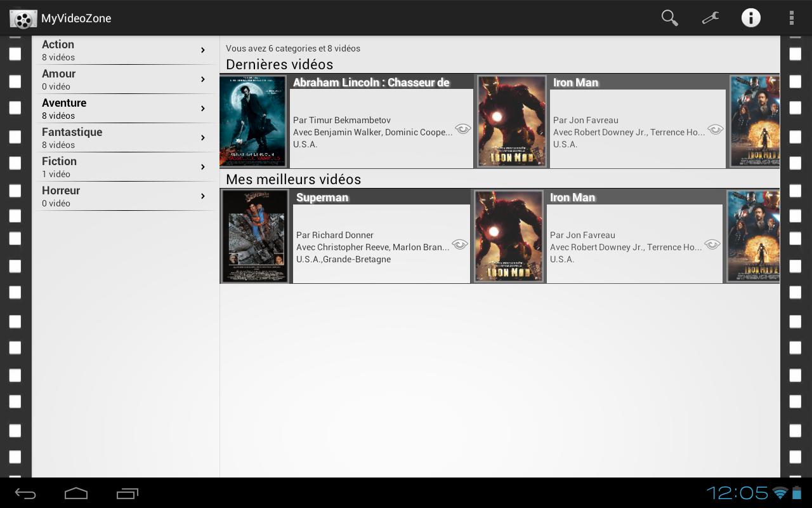The width and height of the screenshot is (812, 508).
Task: Select the Amour category label
Action: tap(58, 74)
